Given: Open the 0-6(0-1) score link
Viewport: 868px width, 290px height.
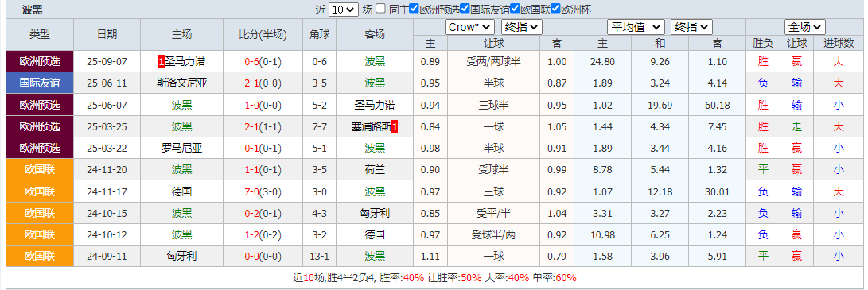Looking at the screenshot, I should pyautogui.click(x=263, y=62).
